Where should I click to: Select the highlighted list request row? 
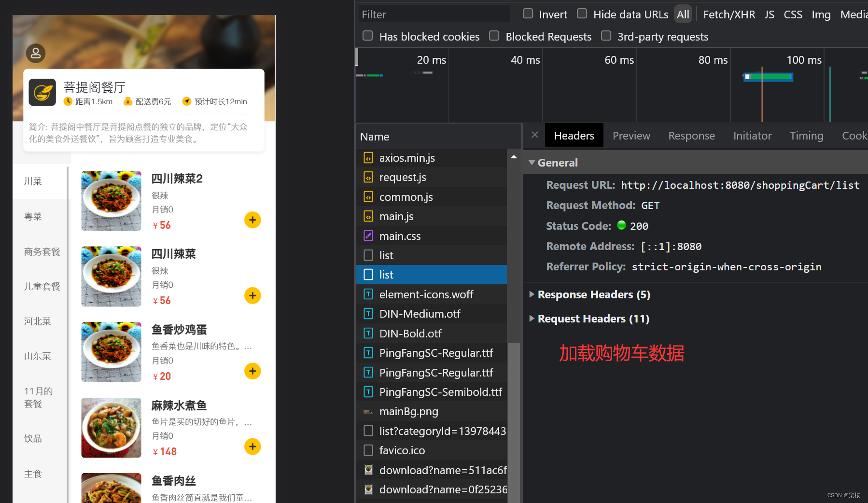click(x=432, y=275)
